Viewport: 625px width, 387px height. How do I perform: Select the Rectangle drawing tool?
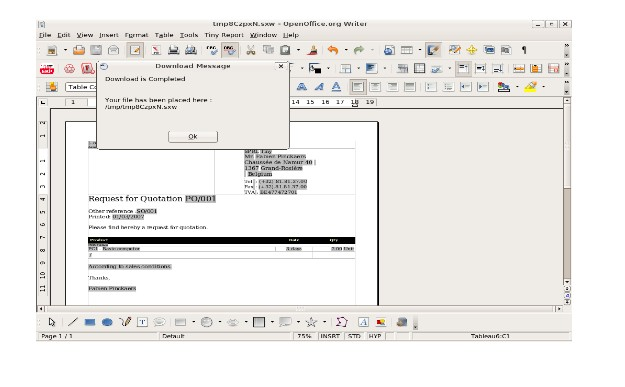tap(90, 322)
